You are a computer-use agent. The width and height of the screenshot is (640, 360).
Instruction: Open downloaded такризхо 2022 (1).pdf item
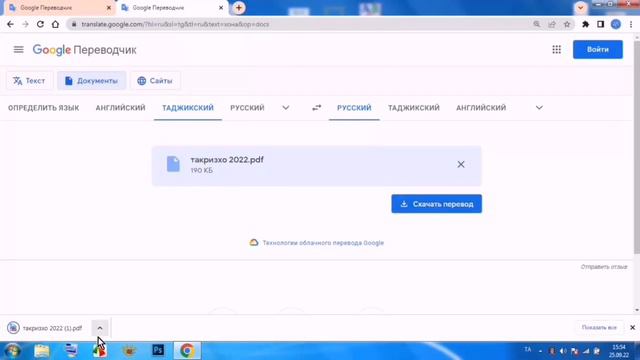coord(46,328)
